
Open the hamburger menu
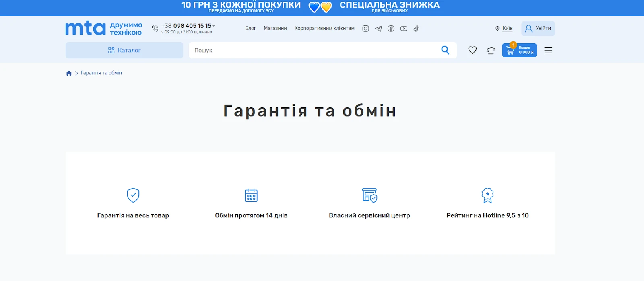(548, 50)
